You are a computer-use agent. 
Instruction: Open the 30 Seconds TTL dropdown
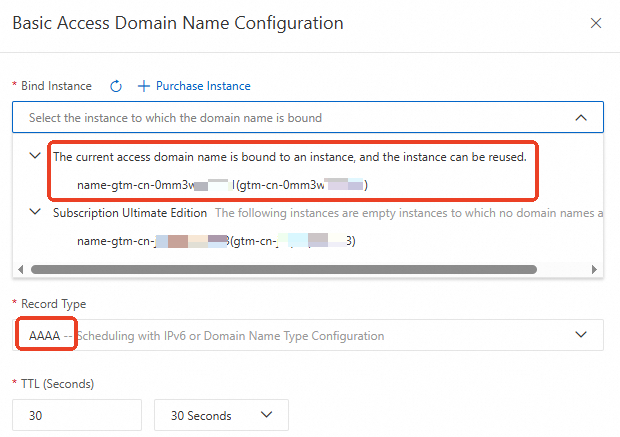(221, 415)
